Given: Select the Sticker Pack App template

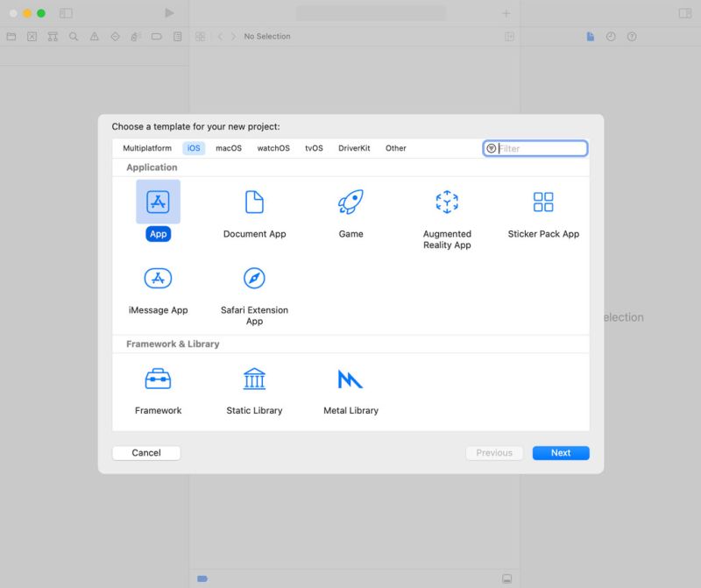Looking at the screenshot, I should tap(542, 202).
